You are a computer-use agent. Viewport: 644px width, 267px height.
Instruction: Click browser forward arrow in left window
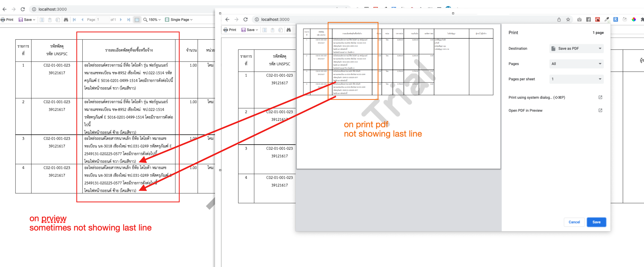pos(14,9)
